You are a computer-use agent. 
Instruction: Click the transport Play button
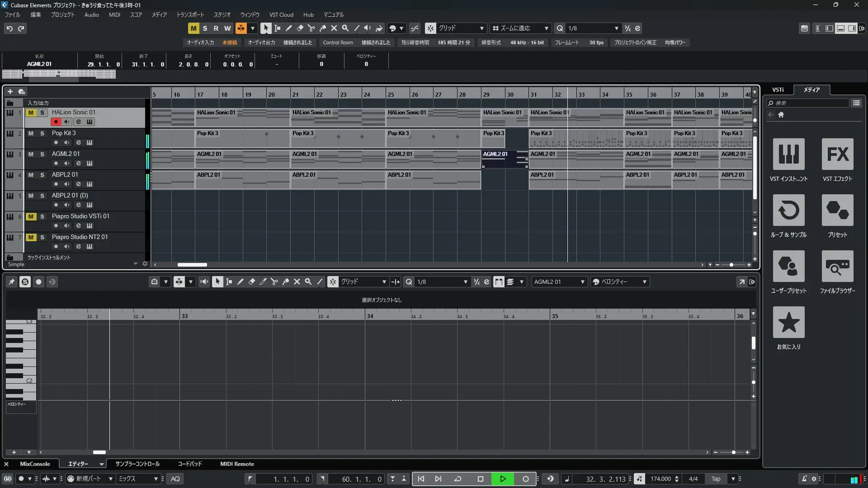click(x=503, y=479)
